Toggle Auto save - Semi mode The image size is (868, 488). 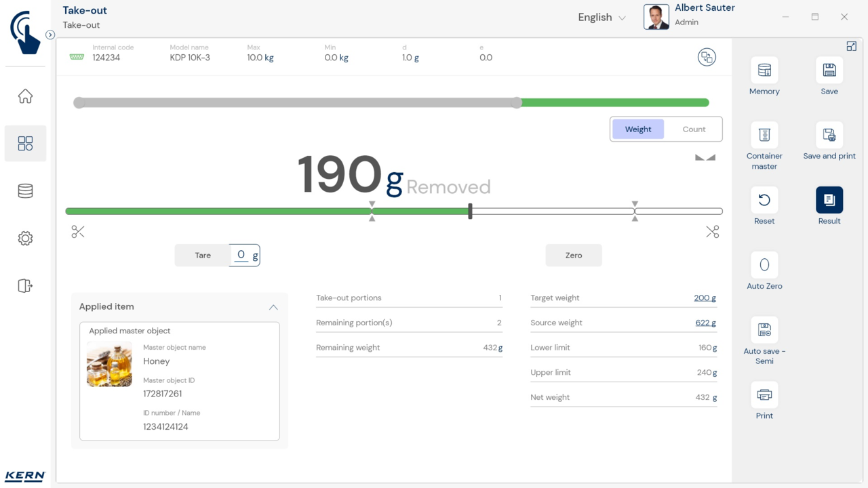tap(764, 330)
